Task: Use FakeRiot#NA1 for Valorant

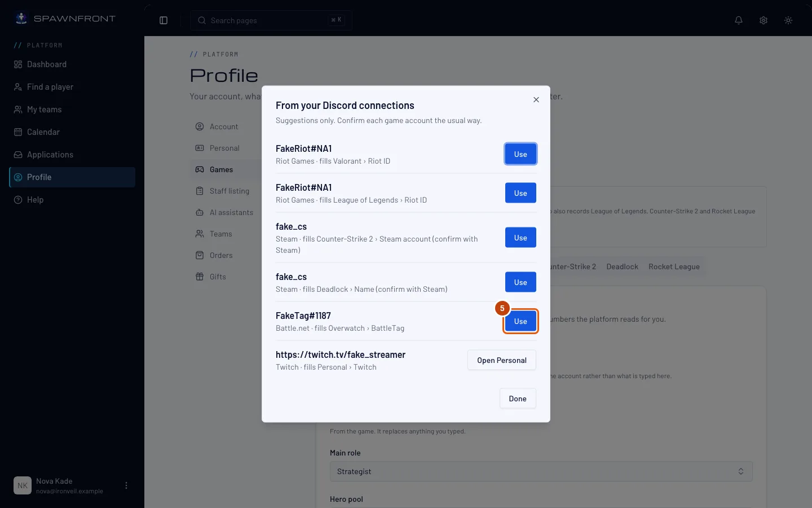Action: point(520,154)
